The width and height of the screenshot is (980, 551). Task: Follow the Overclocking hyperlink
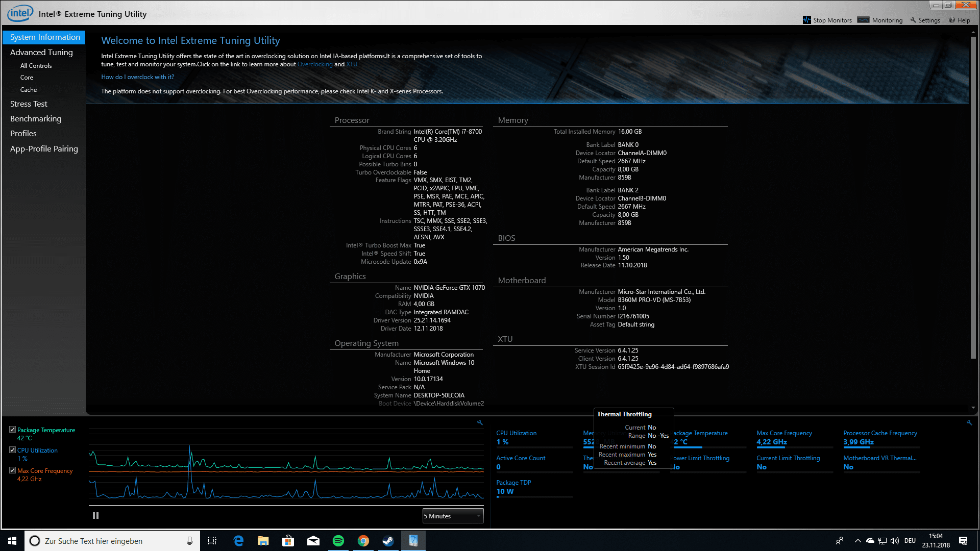315,64
